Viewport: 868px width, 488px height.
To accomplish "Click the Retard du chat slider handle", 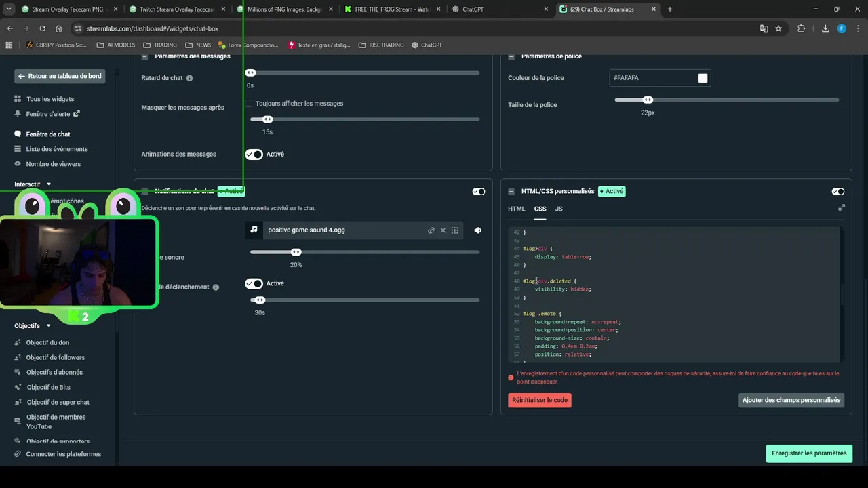I will point(251,73).
